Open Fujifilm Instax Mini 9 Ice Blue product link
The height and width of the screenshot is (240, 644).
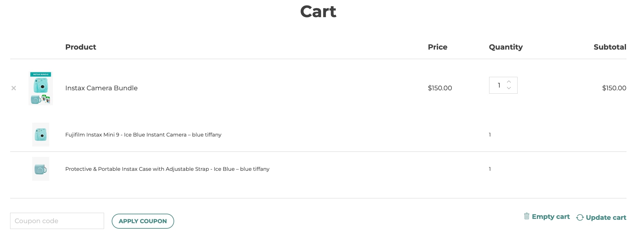click(x=143, y=135)
